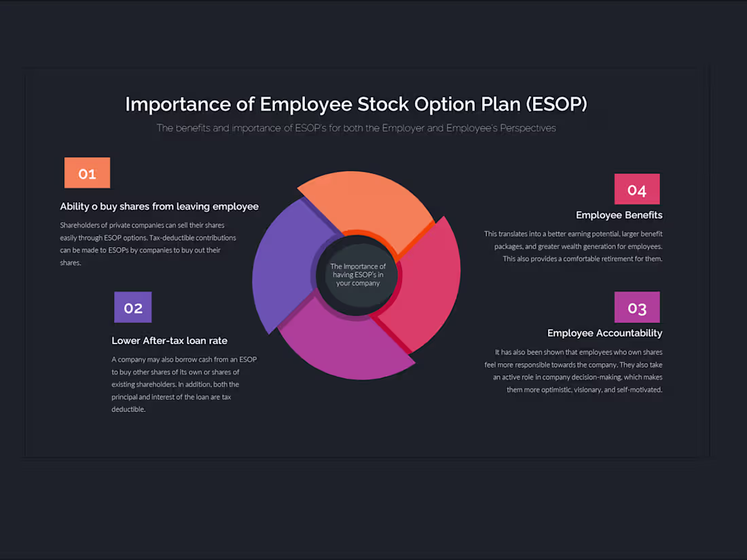Click the orange 01 number box
The width and height of the screenshot is (747, 560).
pos(87,173)
